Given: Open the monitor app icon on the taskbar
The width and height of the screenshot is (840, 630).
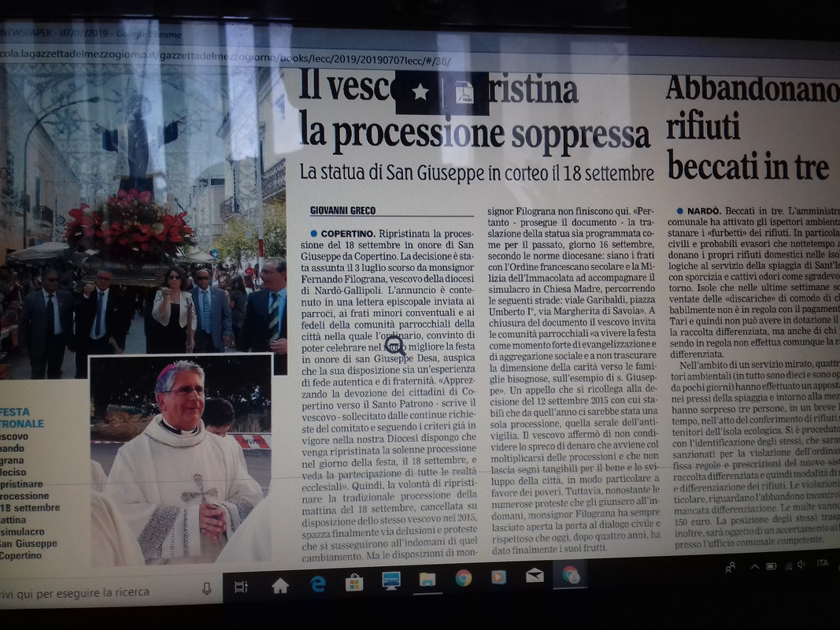Looking at the screenshot, I should click(390, 580).
